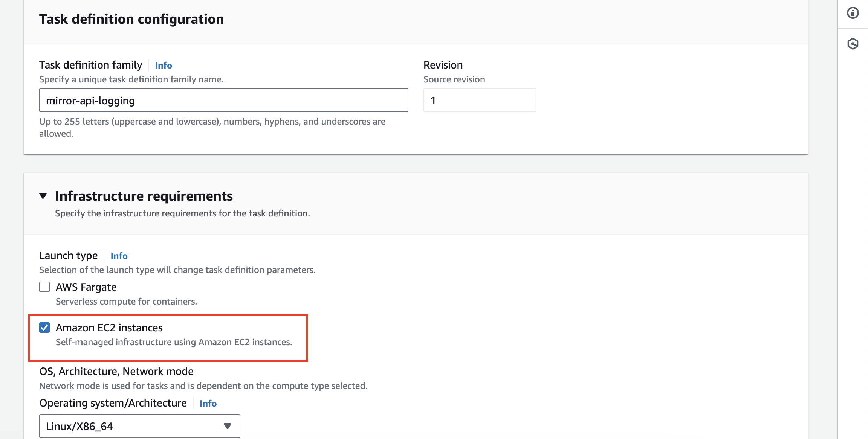Select the Source revision field showing 1
This screenshot has height=439, width=868.
click(x=479, y=100)
